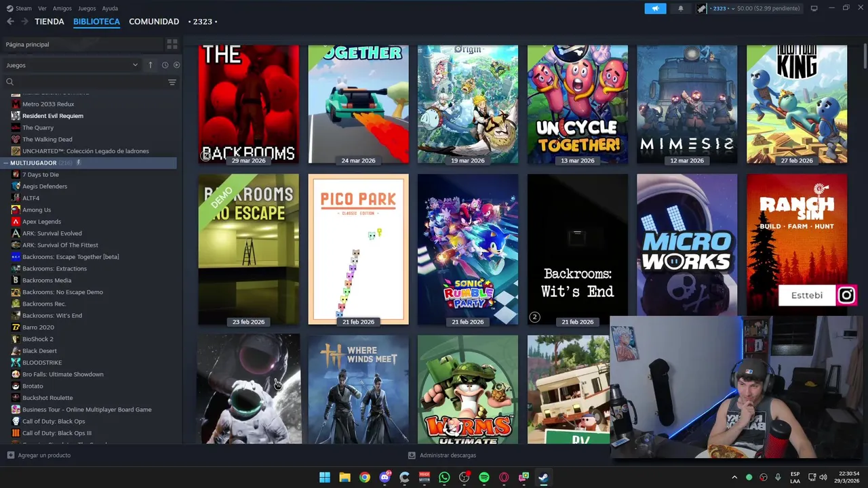Screen dimensions: 868x488
Task: Open Micro Works game cover
Action: (687, 245)
